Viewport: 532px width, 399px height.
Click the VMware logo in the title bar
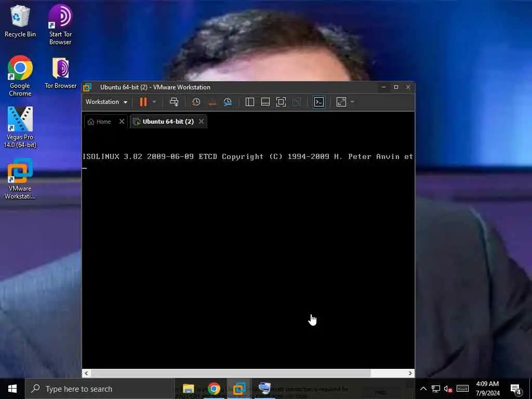[x=87, y=87]
